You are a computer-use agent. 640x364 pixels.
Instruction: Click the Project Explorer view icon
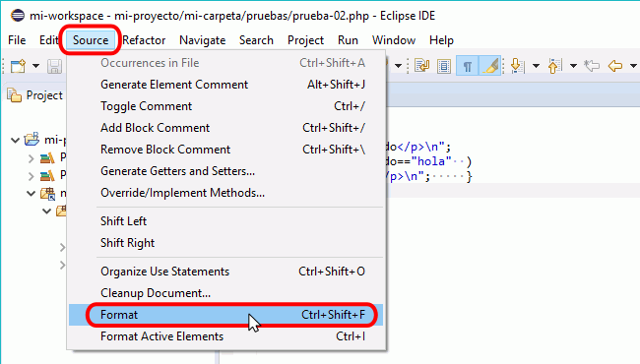[15, 95]
